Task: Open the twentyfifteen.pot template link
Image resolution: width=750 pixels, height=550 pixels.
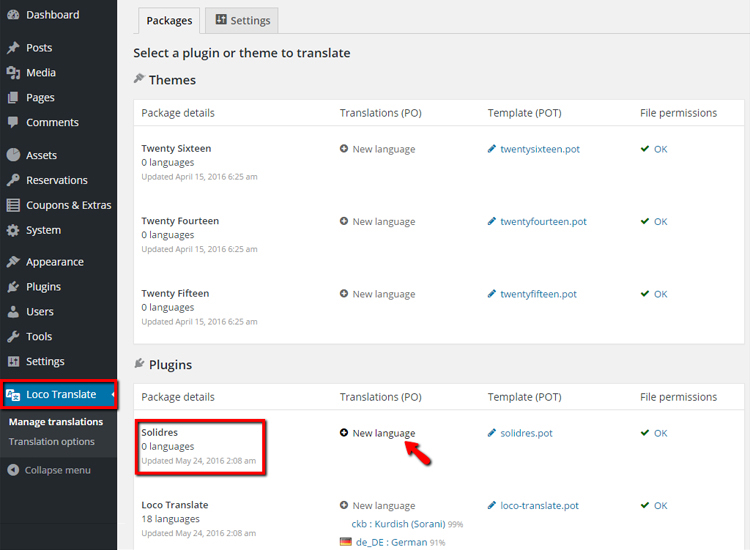Action: [x=539, y=294]
